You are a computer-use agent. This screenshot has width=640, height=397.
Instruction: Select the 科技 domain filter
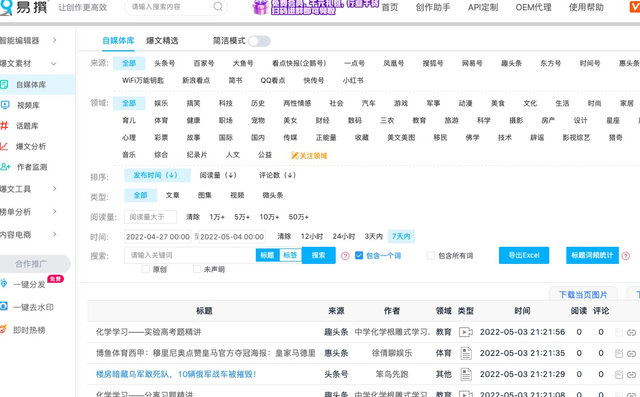point(225,103)
